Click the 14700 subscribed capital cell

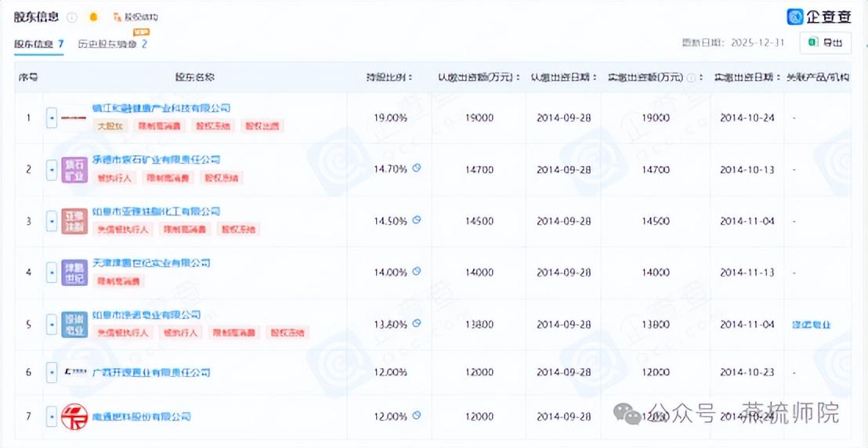click(479, 169)
